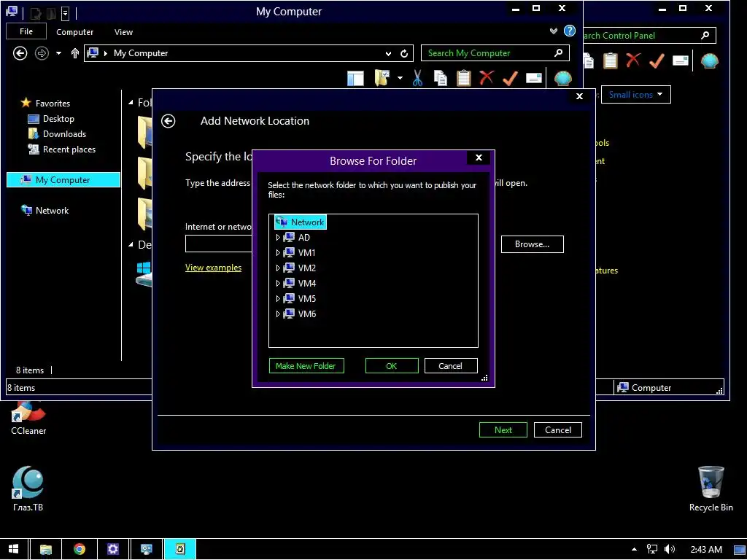The width and height of the screenshot is (747, 560).
Task: Click the blue Help question mark icon
Action: coord(569,31)
